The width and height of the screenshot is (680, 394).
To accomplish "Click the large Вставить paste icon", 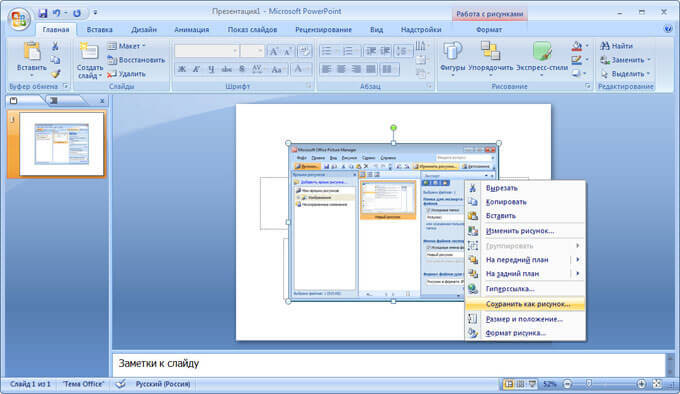I will [x=32, y=51].
